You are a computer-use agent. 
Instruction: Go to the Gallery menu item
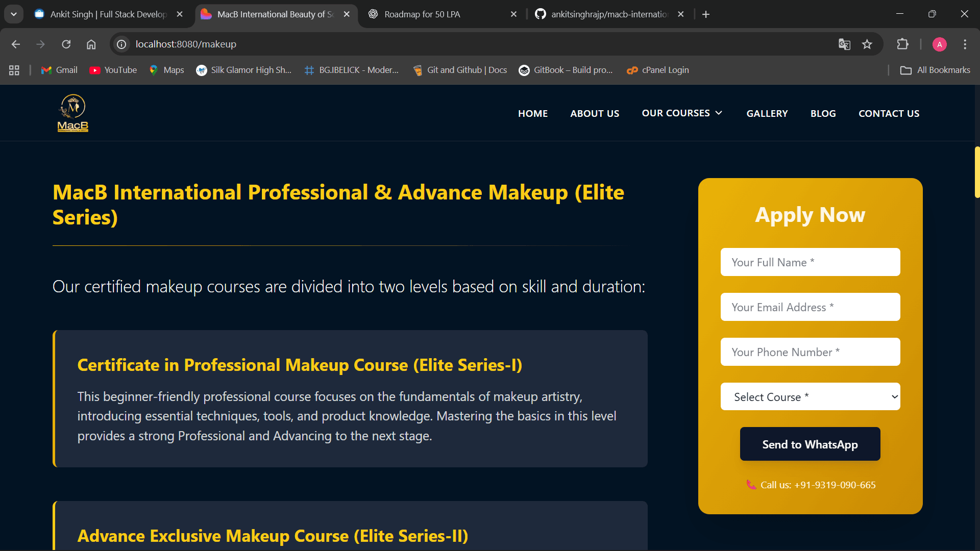(x=767, y=113)
